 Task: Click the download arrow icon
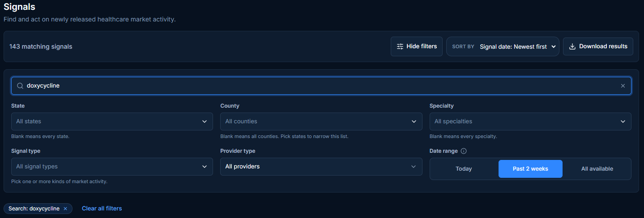(x=572, y=46)
